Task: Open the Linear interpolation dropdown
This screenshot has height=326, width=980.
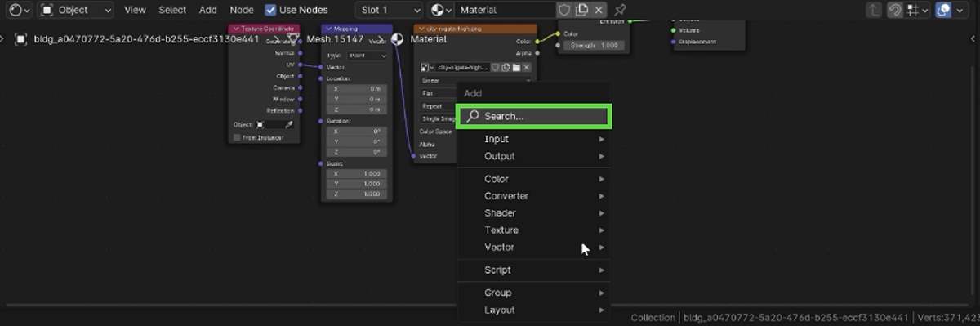Action: coord(475,81)
